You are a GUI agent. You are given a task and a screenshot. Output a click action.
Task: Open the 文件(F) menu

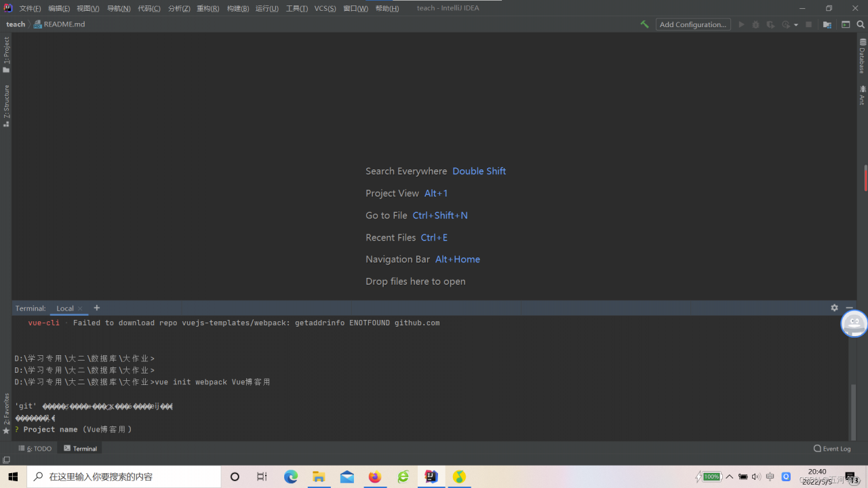30,8
